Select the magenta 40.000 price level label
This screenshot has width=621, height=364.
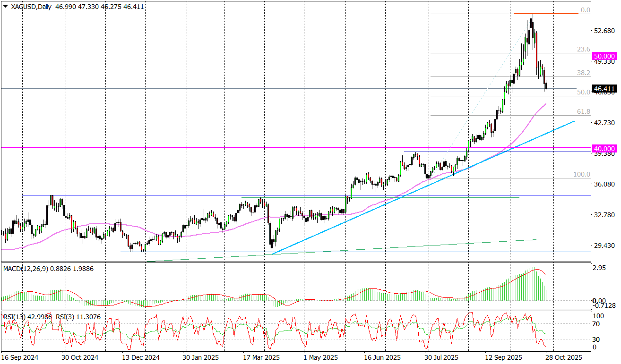(x=604, y=148)
